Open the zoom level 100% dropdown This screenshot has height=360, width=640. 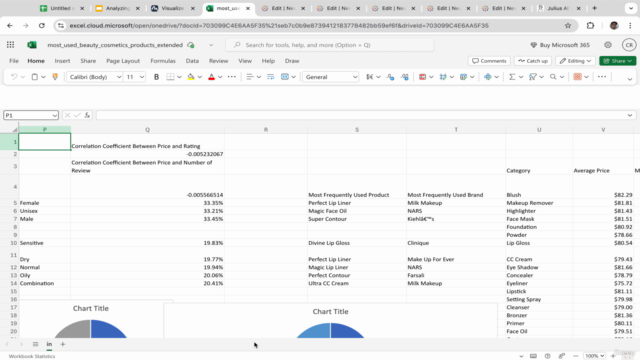[594, 356]
